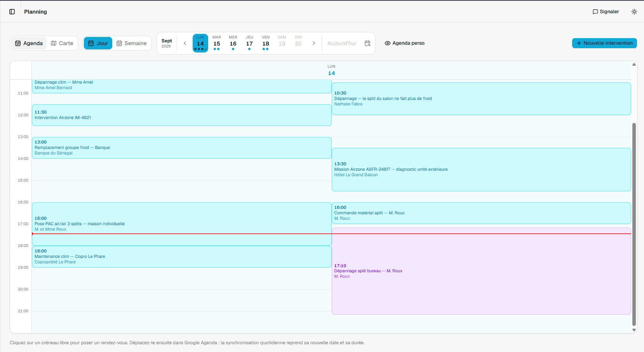Toggle the sidebar panel icon

(x=12, y=12)
